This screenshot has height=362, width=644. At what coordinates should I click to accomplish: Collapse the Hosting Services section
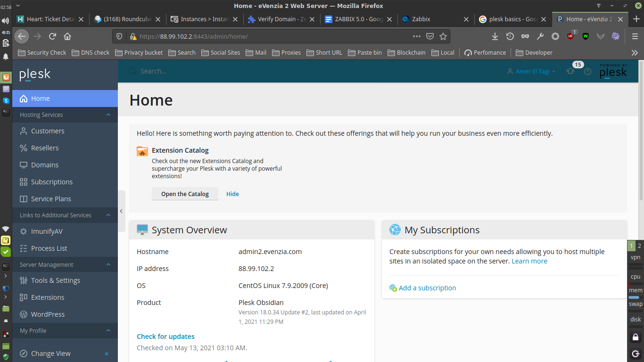coord(108,115)
